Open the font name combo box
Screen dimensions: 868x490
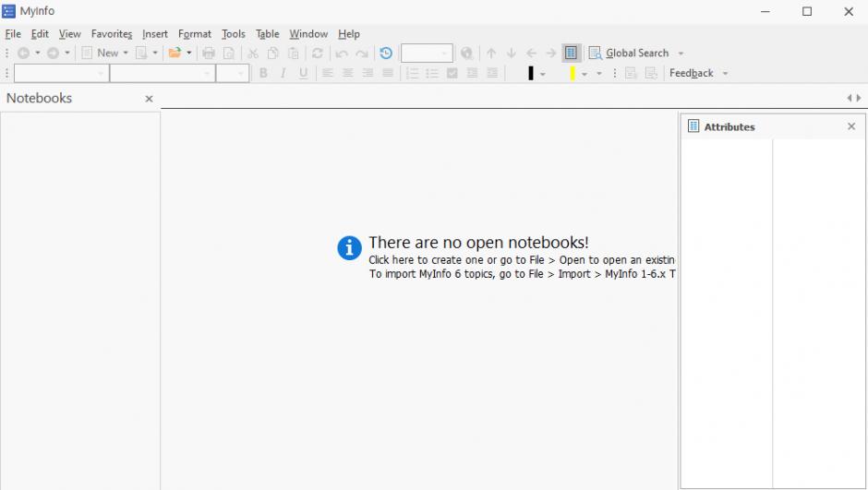[163, 73]
